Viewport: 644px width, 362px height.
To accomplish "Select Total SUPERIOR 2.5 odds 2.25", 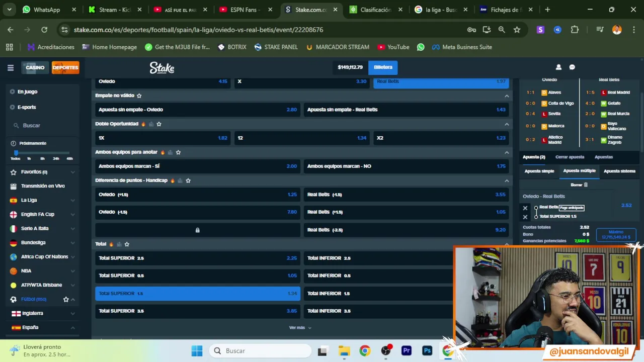I will (198, 258).
